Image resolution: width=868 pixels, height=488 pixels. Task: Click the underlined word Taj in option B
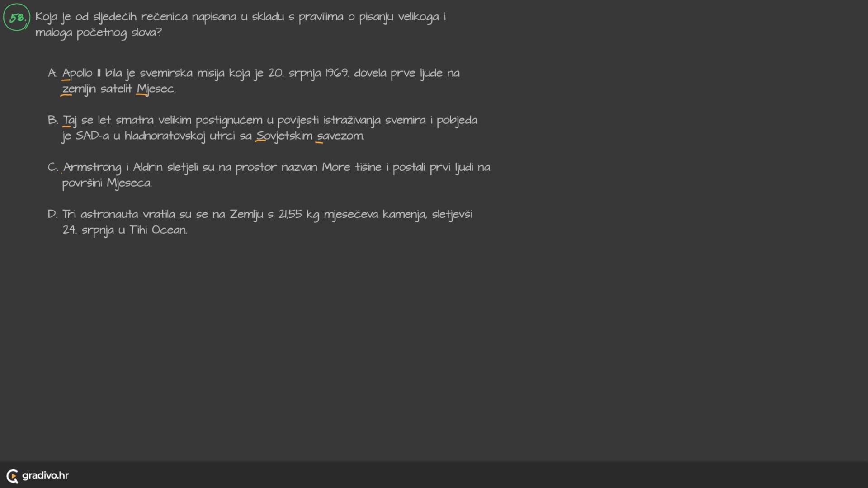[x=70, y=120]
